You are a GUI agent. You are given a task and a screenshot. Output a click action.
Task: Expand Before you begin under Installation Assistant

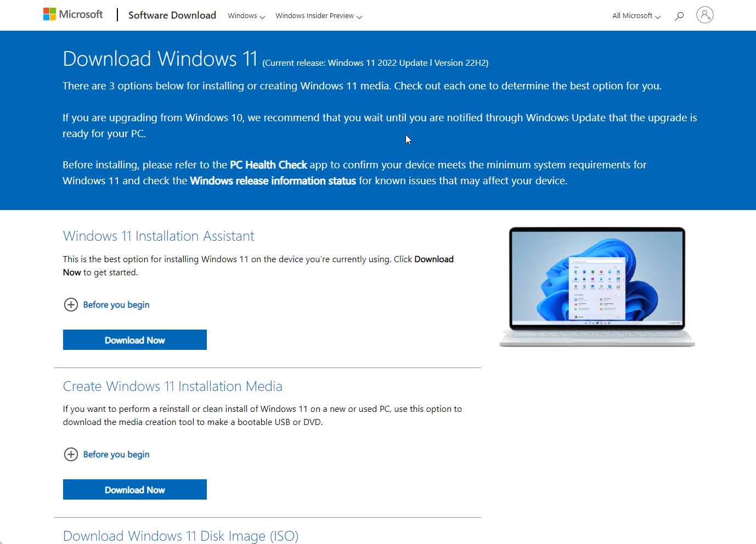point(107,304)
